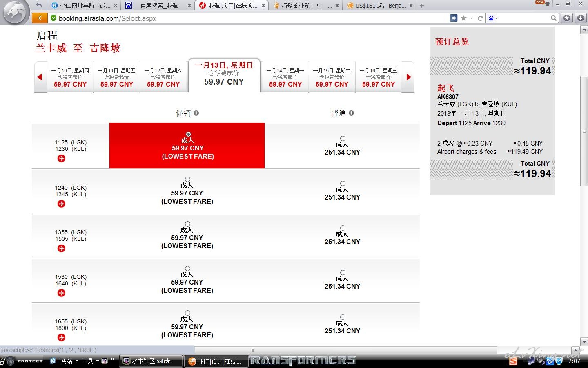Select promo 59.97 CNY fare for 1655 flight
The width and height of the screenshot is (588, 368).
pos(187,313)
